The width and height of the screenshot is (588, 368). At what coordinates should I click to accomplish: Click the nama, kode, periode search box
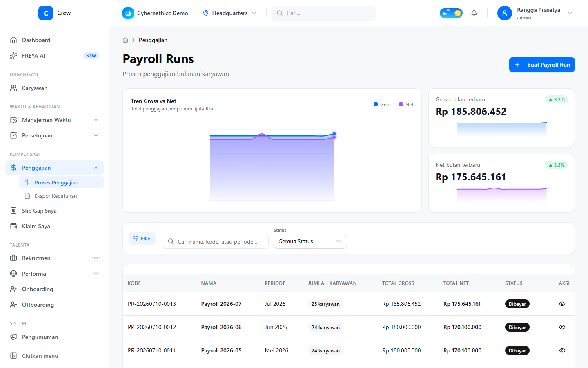point(216,241)
